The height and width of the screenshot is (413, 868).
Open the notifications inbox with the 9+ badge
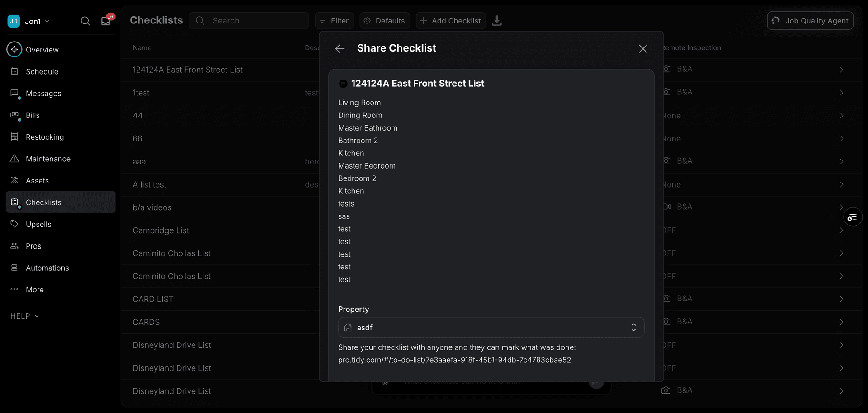[105, 21]
